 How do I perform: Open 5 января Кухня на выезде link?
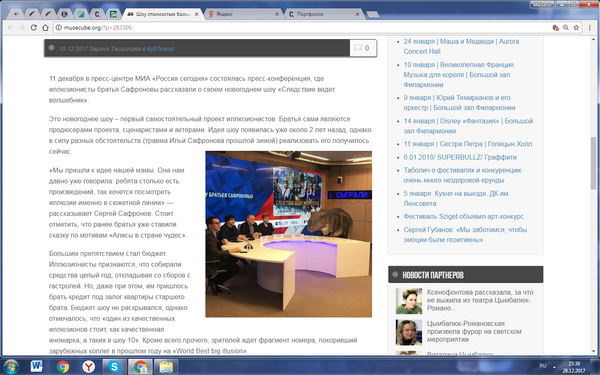click(x=457, y=199)
